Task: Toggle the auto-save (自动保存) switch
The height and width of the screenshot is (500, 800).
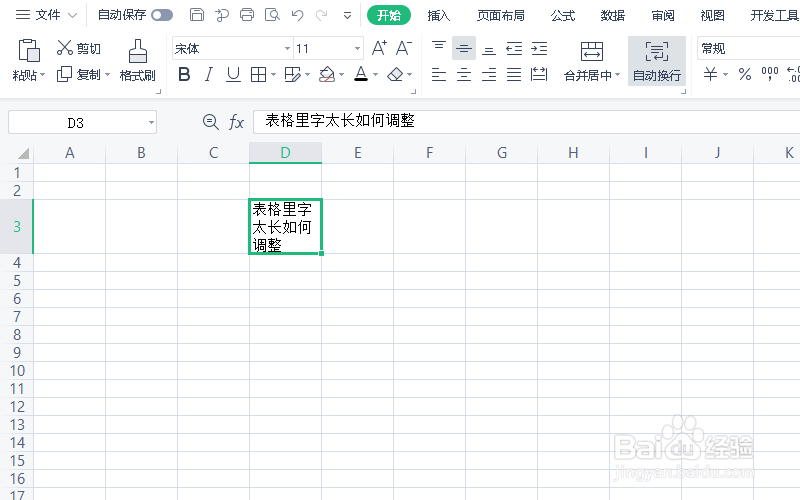Action: coord(162,15)
